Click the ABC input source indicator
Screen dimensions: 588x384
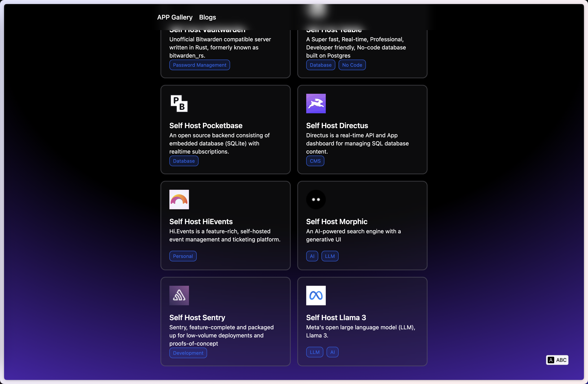pos(557,360)
